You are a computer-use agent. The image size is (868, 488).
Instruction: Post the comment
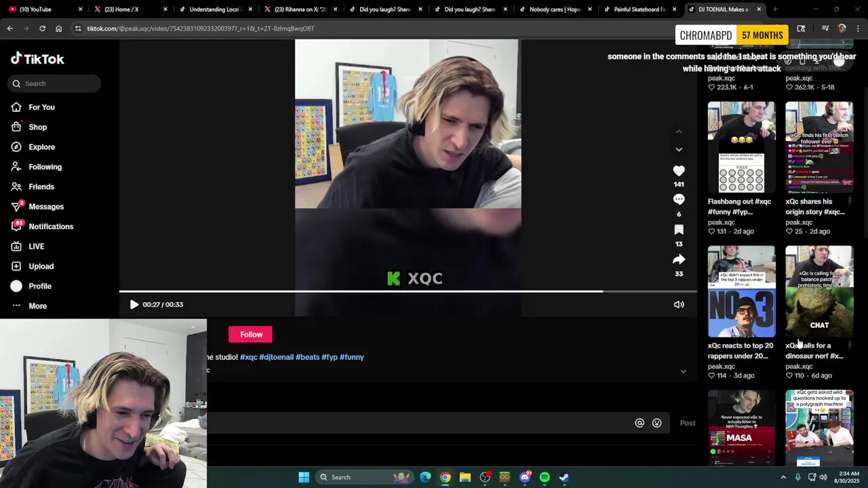coord(687,423)
